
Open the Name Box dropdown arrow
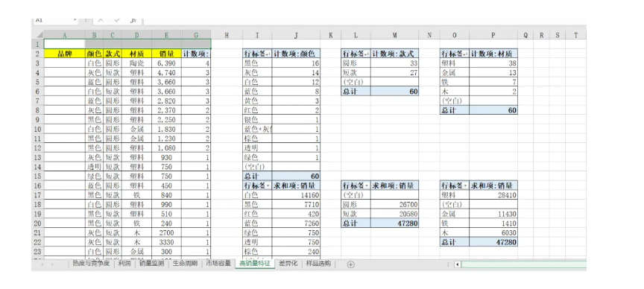coord(75,20)
